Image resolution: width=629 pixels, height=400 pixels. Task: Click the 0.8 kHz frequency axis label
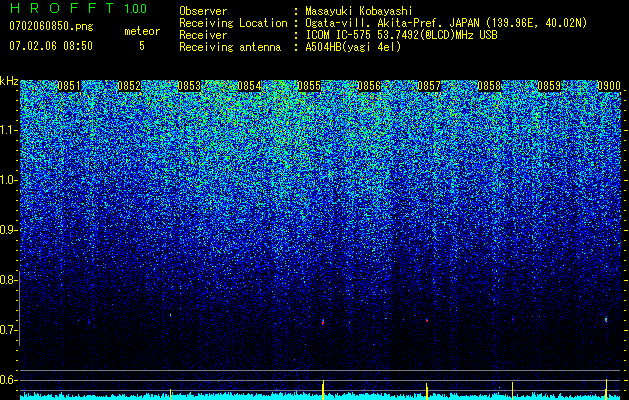[7, 280]
